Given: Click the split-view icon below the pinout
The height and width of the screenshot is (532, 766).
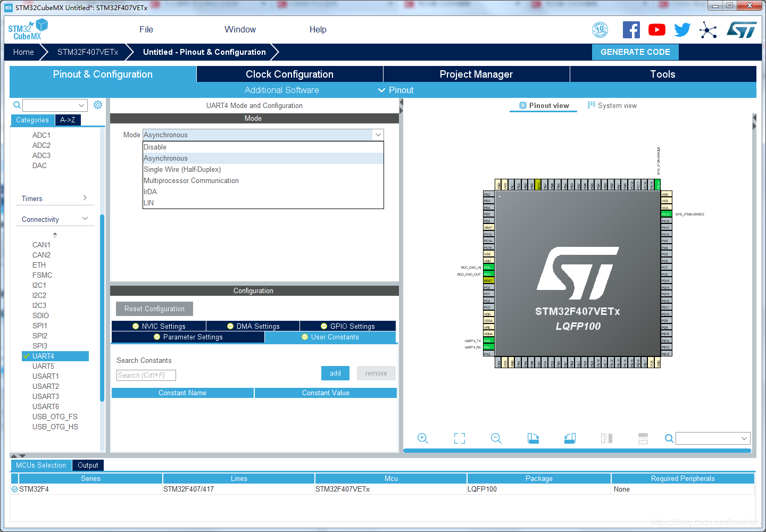Looking at the screenshot, I should coord(606,438).
